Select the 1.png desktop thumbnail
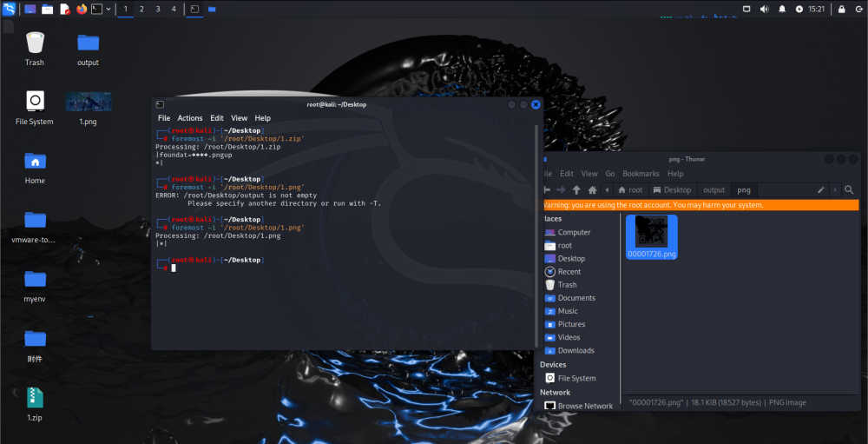868x444 pixels. pos(88,108)
